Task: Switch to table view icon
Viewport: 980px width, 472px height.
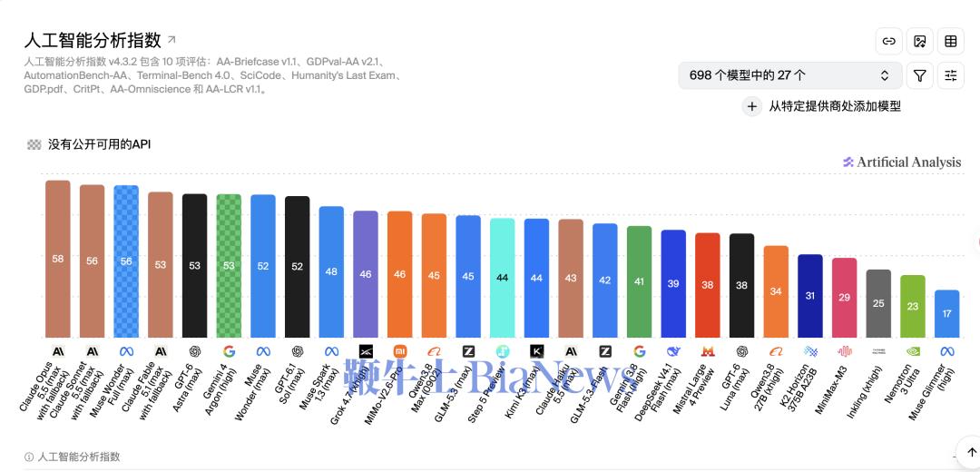Action: pos(951,41)
